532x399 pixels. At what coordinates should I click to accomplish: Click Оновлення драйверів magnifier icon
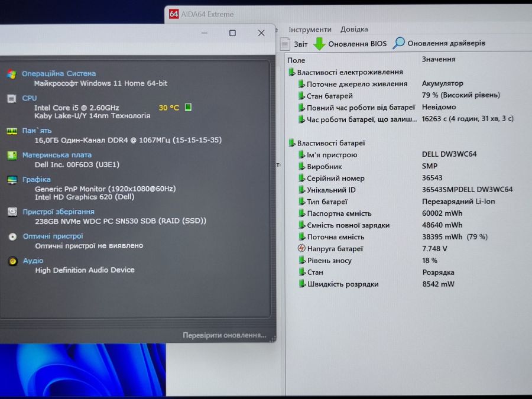point(398,43)
